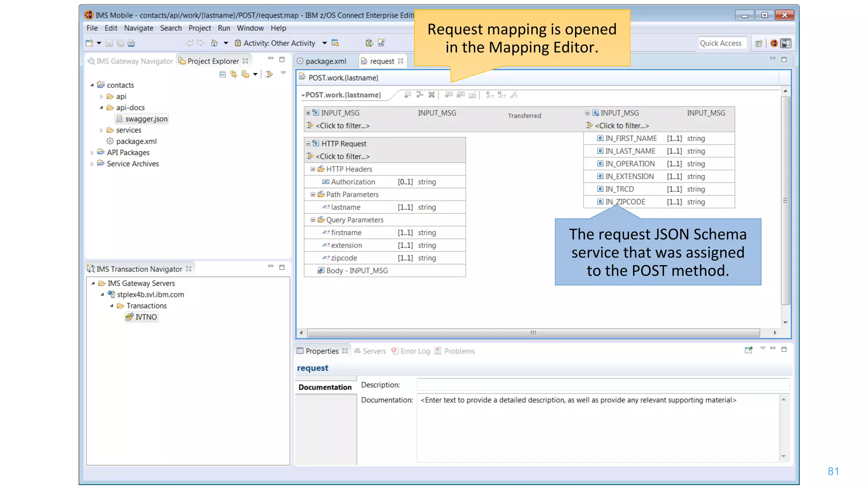Expand API Packages node

pos(92,152)
